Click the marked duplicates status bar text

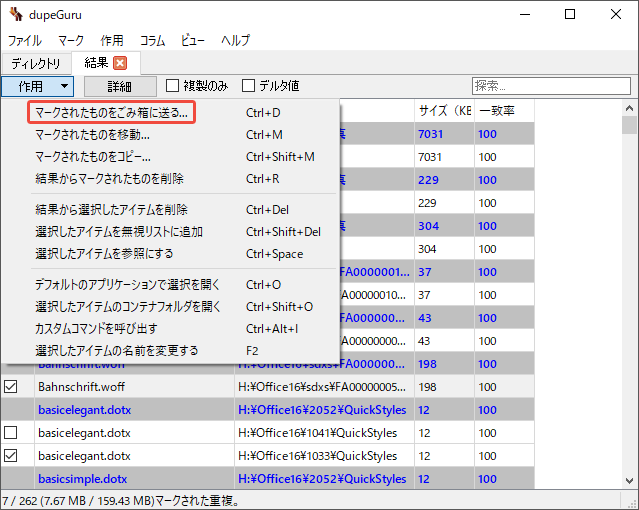point(121,500)
